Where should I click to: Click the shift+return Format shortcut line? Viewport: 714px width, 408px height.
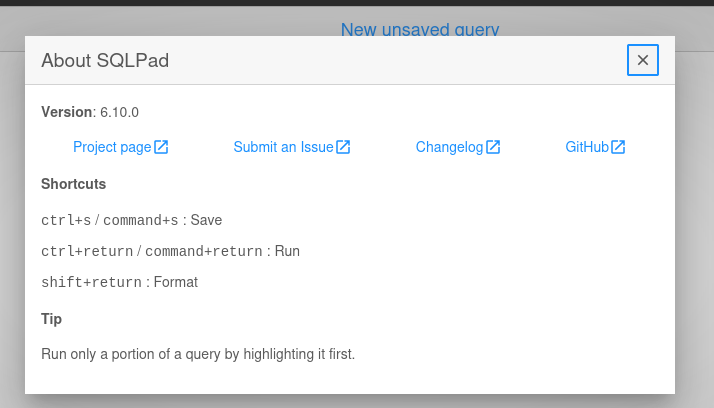(119, 282)
